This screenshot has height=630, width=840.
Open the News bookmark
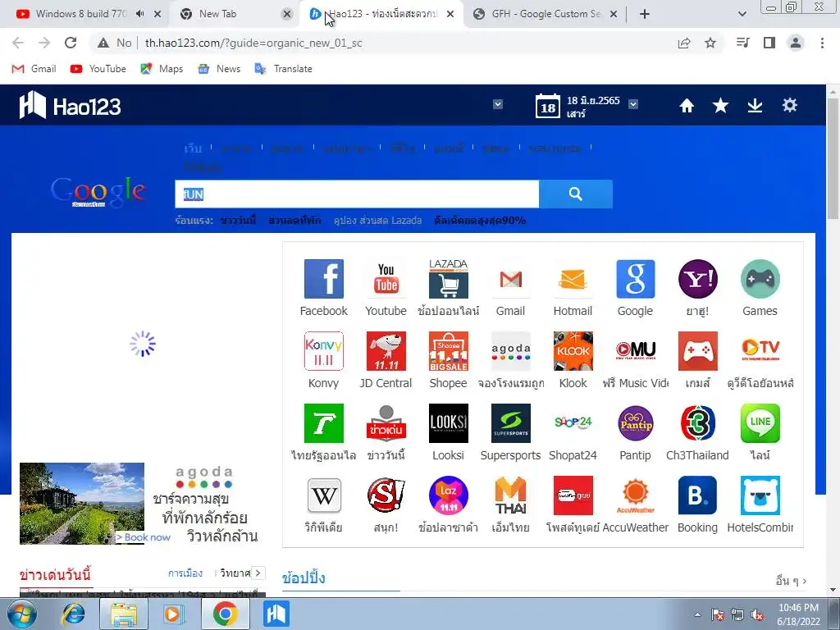pyautogui.click(x=219, y=69)
